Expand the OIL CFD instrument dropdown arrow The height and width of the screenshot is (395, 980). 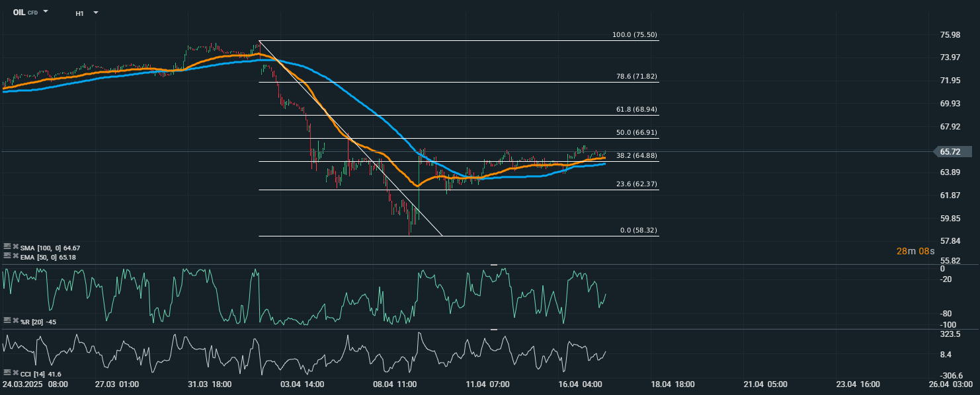tap(46, 12)
